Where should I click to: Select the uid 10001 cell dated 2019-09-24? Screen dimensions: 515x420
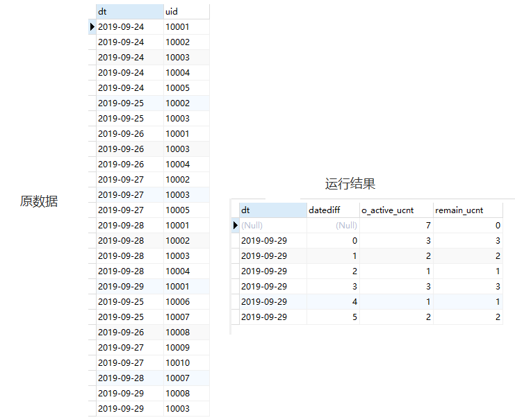point(186,27)
